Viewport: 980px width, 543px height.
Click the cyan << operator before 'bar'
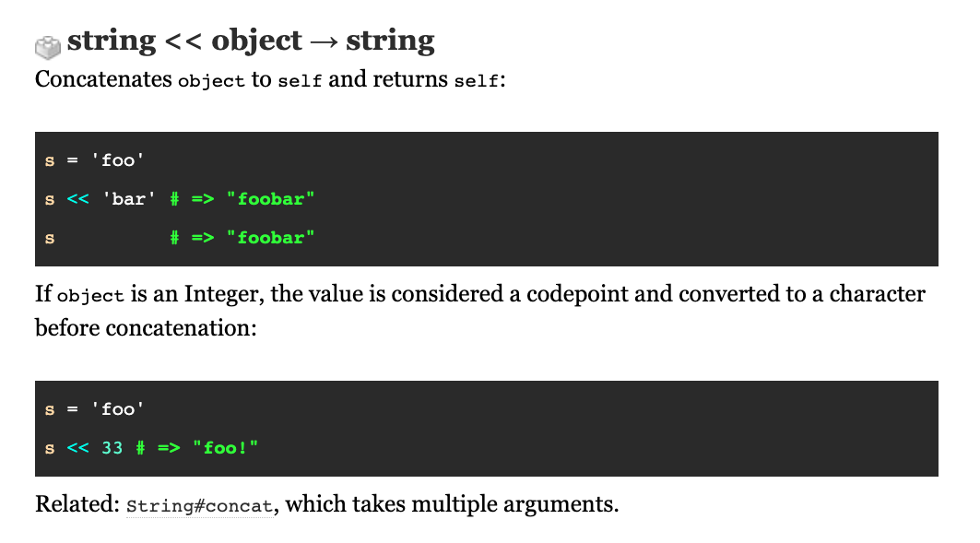[78, 199]
